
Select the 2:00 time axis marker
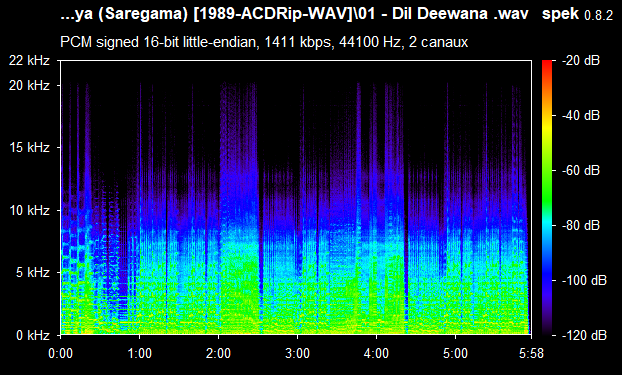[x=218, y=353]
